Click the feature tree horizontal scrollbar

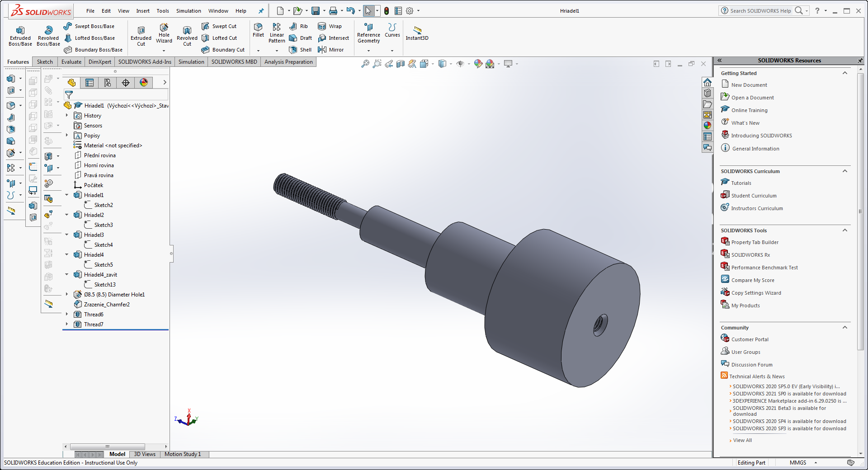pos(107,446)
